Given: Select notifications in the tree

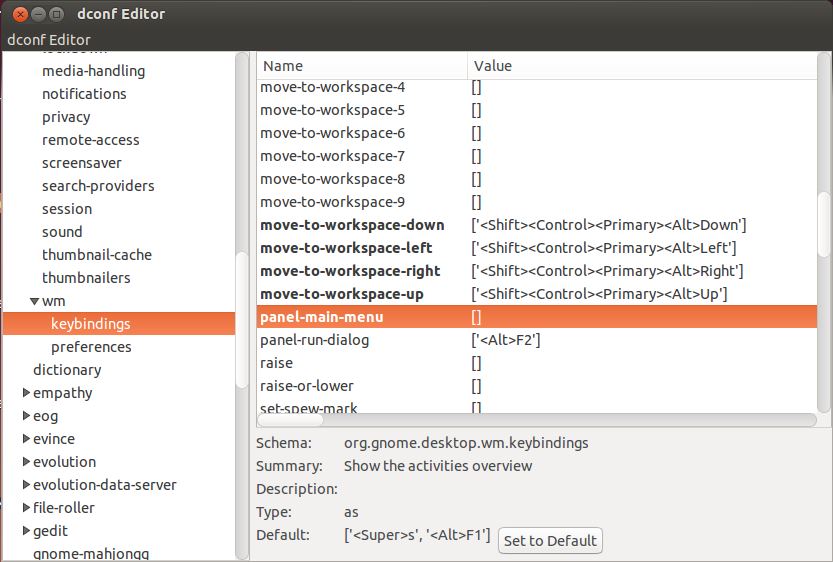Looking at the screenshot, I should pos(84,93).
